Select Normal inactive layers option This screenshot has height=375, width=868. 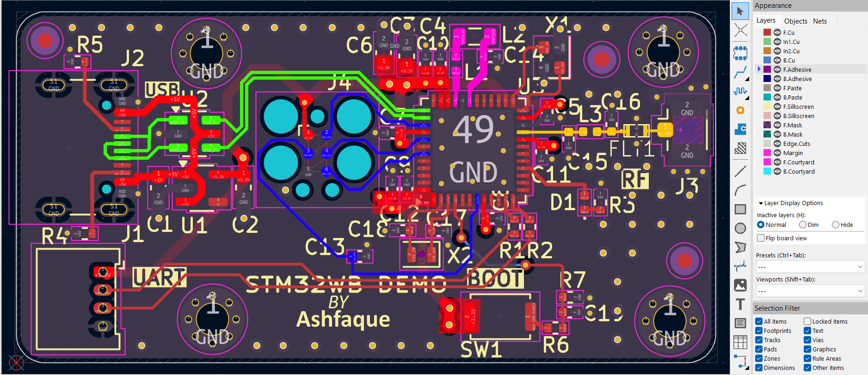(761, 225)
